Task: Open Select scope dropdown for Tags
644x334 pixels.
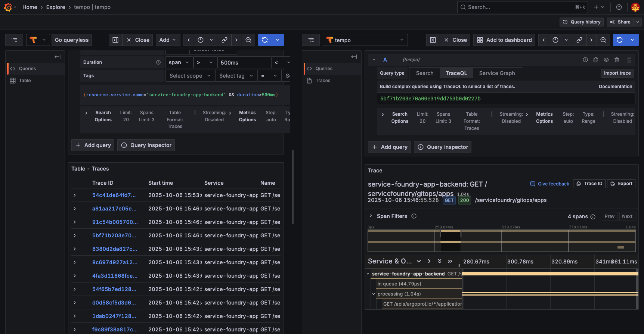Action: (x=190, y=76)
